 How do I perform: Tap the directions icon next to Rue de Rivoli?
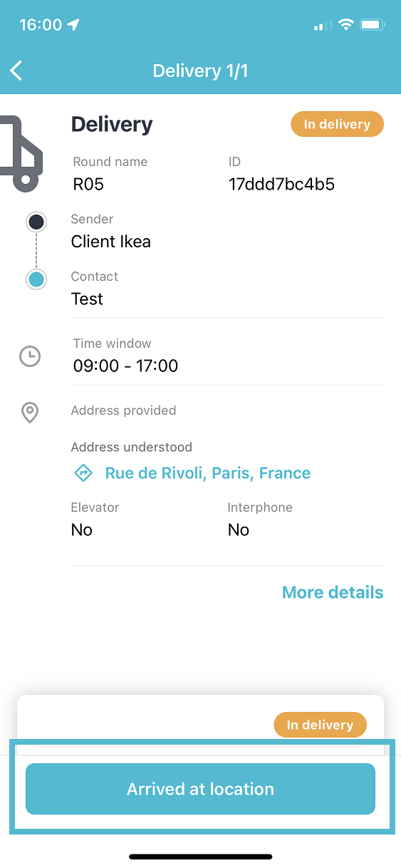(x=84, y=472)
